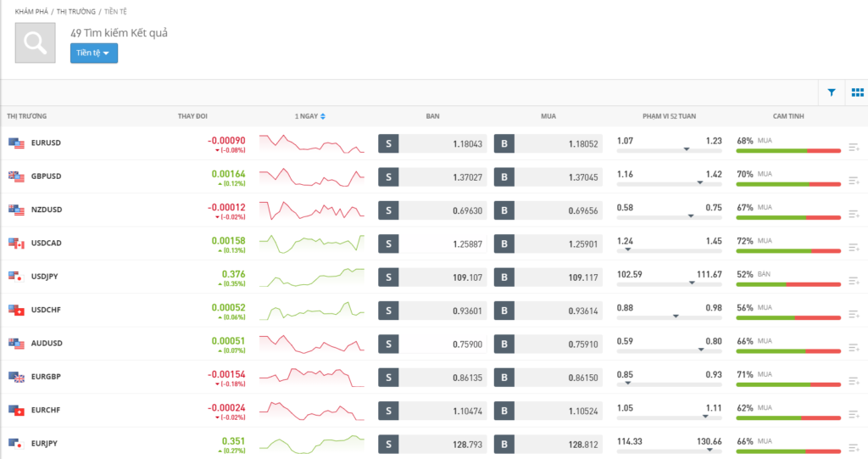This screenshot has height=459, width=868.
Task: Switch to grid view icon
Action: (857, 92)
